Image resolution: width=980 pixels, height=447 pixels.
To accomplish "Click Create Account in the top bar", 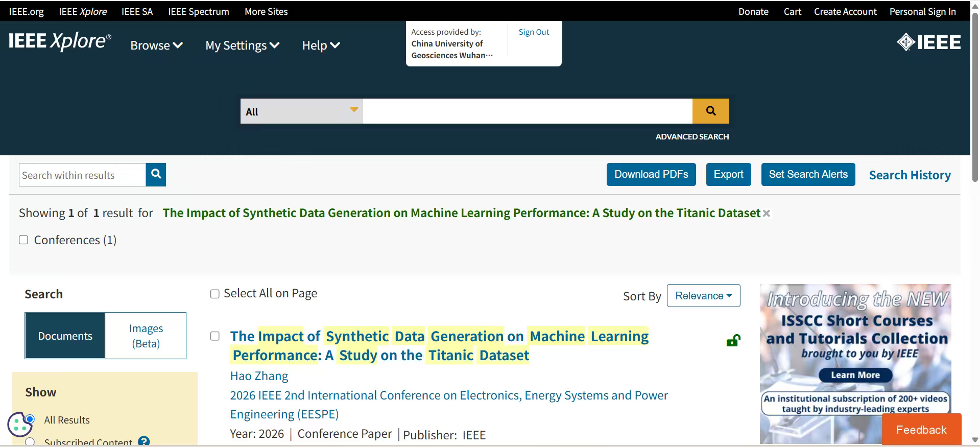I will [x=845, y=11].
